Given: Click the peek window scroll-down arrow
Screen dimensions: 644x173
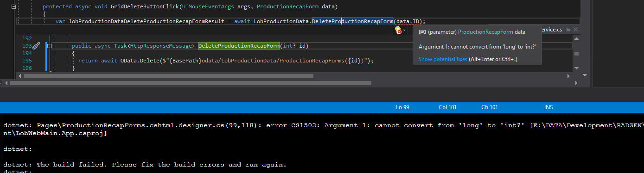Looking at the screenshot, I should pyautogui.click(x=577, y=68).
